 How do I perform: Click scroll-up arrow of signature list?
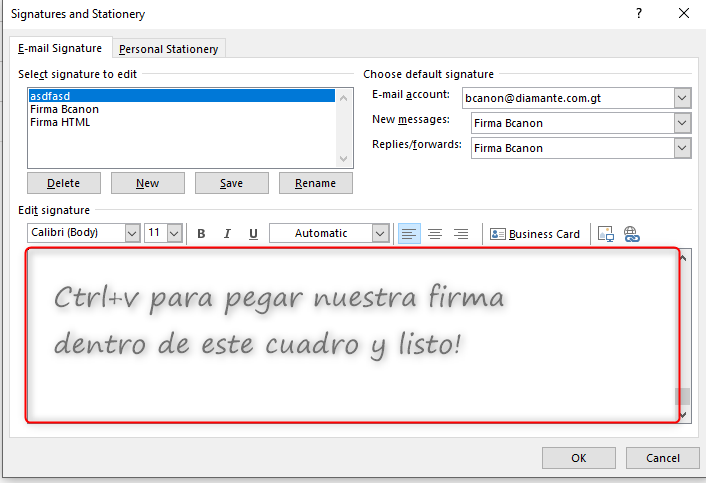click(x=344, y=98)
